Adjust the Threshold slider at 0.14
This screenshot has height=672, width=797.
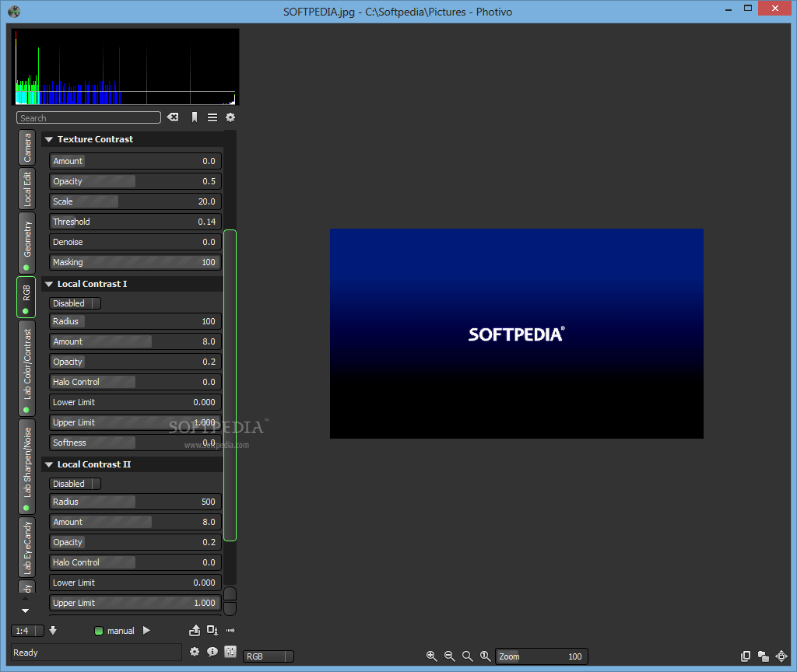[135, 222]
